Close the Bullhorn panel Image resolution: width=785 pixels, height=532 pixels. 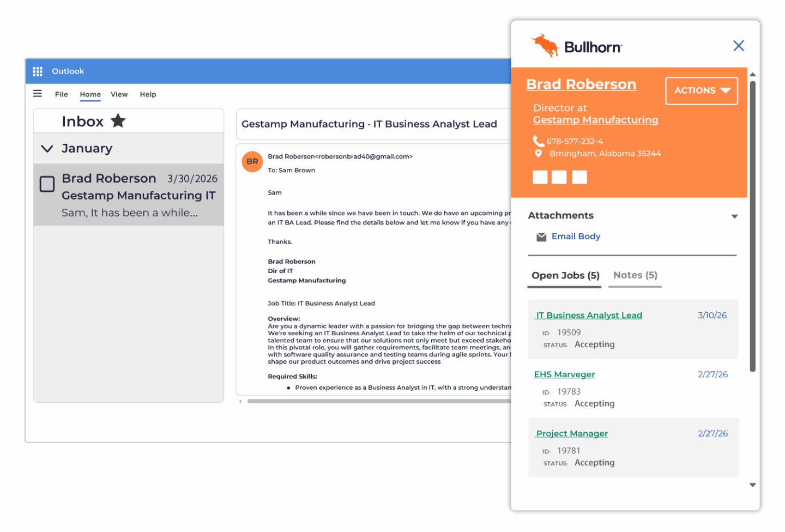click(739, 46)
